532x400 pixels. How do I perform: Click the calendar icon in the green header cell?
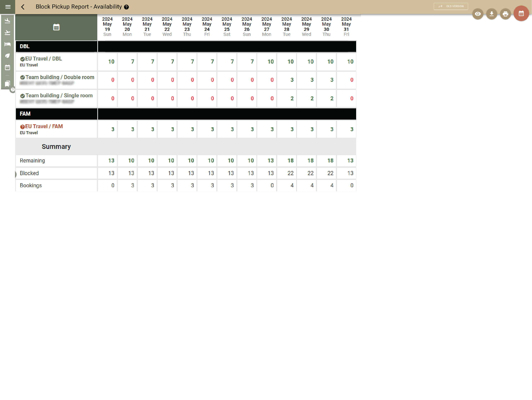click(x=56, y=27)
